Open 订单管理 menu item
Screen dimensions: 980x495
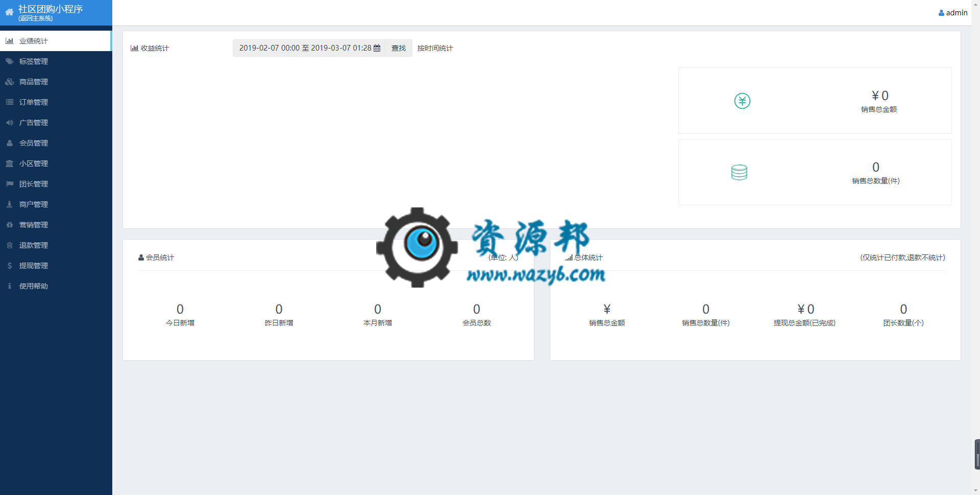tap(56, 102)
